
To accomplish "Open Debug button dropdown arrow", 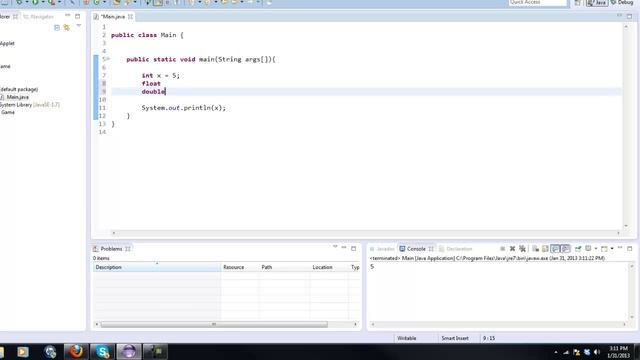I will tap(27, 2).
